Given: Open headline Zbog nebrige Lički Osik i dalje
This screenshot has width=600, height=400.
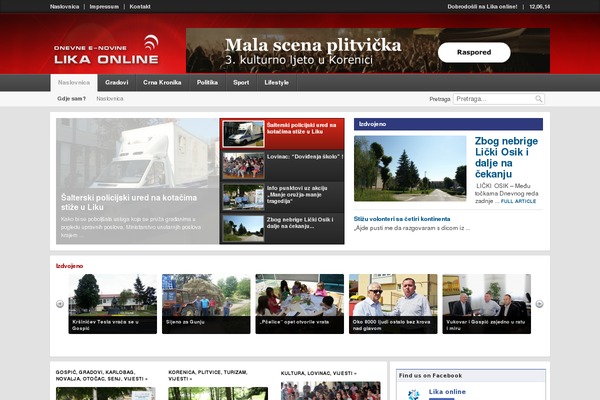Looking at the screenshot, I should 506,157.
